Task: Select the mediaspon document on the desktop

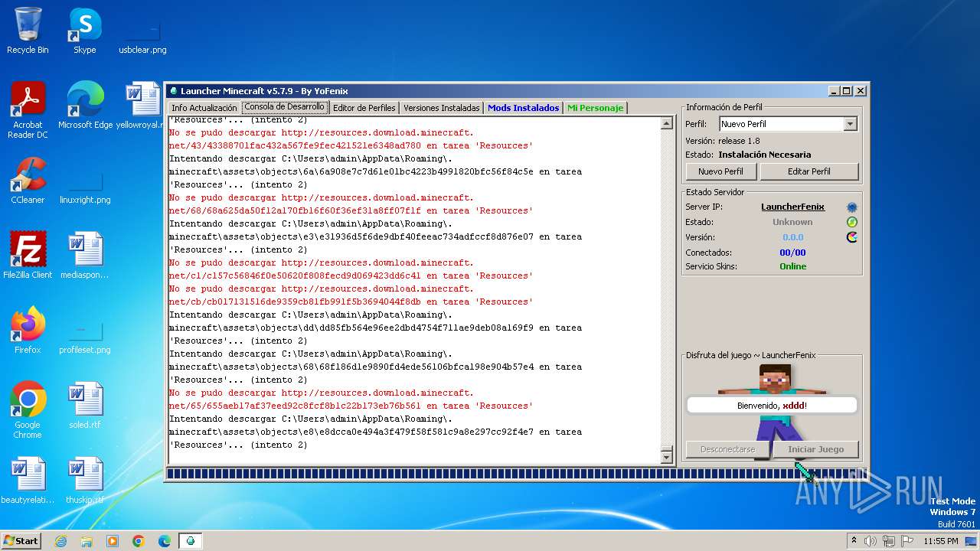Action: coord(85,256)
